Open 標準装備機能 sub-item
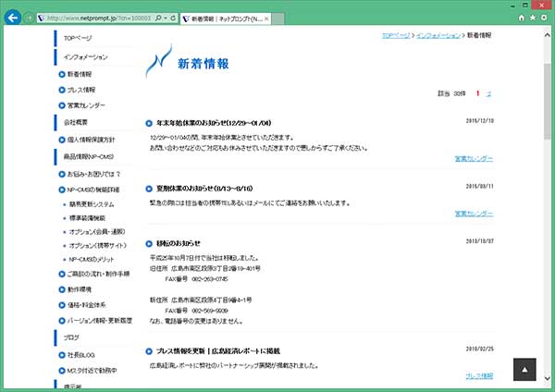Image resolution: width=555 pixels, height=392 pixels. (x=87, y=218)
